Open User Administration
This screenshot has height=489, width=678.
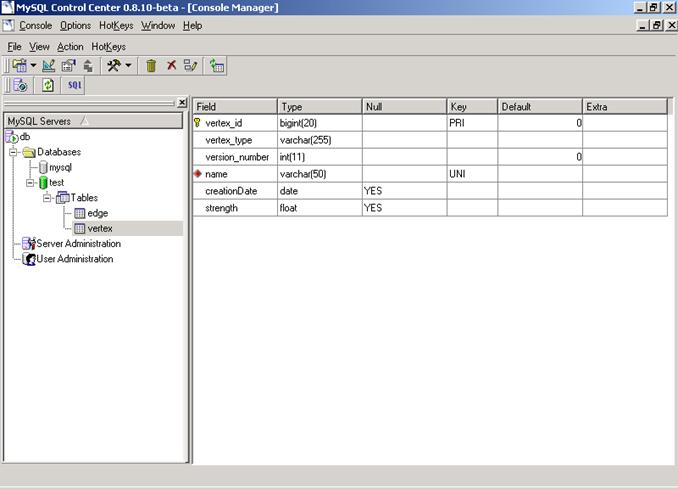pos(75,259)
